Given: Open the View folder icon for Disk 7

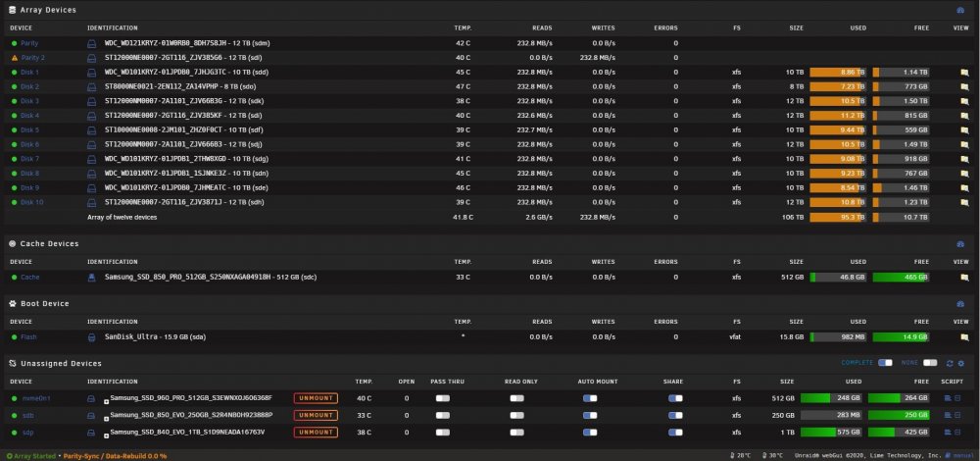Looking at the screenshot, I should coord(964,159).
